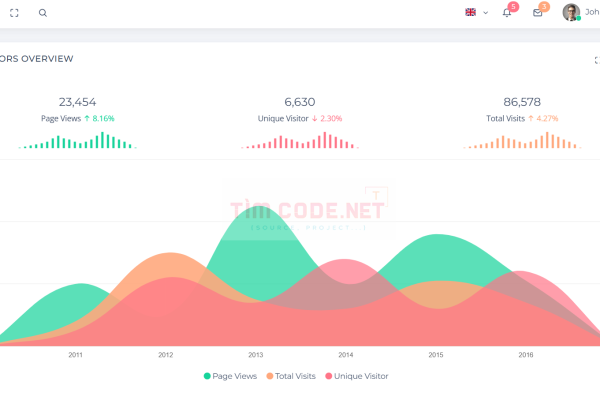Click the 8.16% increase percentage
The image size is (600, 400).
(103, 118)
